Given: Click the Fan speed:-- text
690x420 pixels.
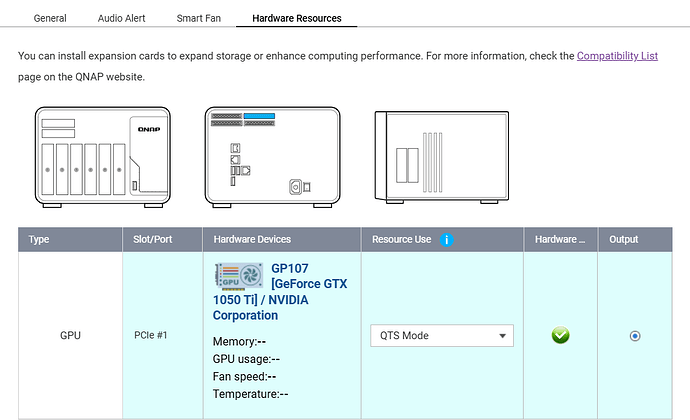Looking at the screenshot, I should click(244, 377).
